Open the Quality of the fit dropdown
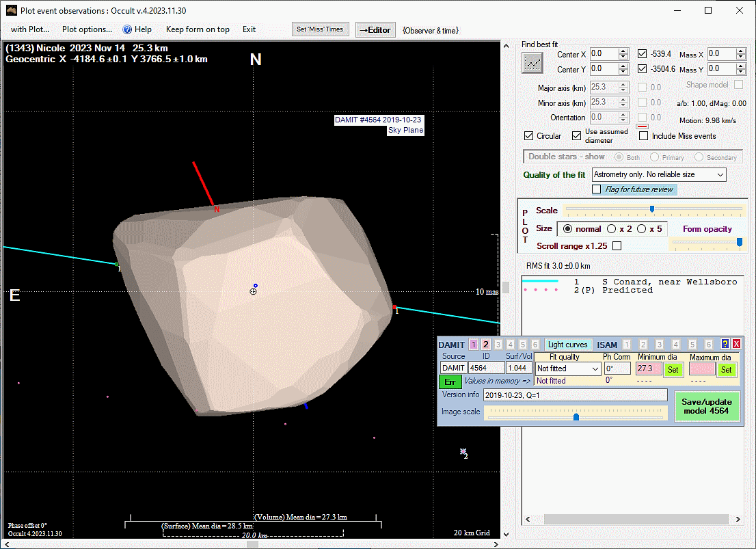The height and width of the screenshot is (549, 756). [659, 175]
